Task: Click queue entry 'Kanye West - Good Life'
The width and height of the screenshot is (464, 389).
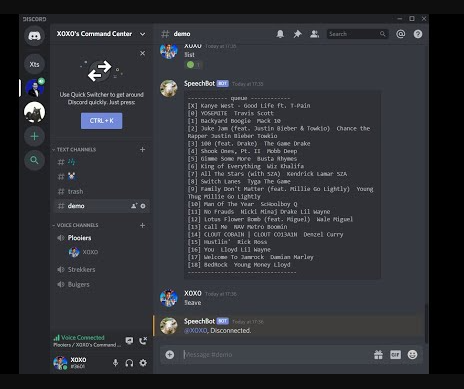Action: coord(249,106)
